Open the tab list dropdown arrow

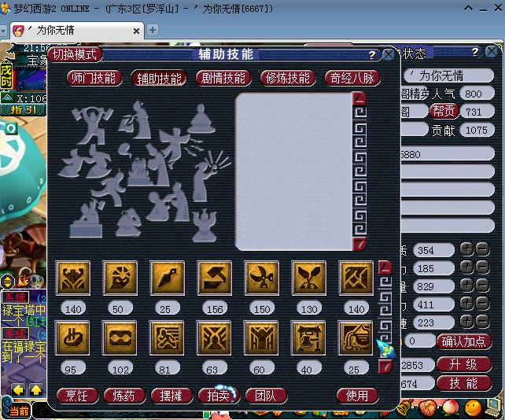pyautogui.click(x=3, y=31)
